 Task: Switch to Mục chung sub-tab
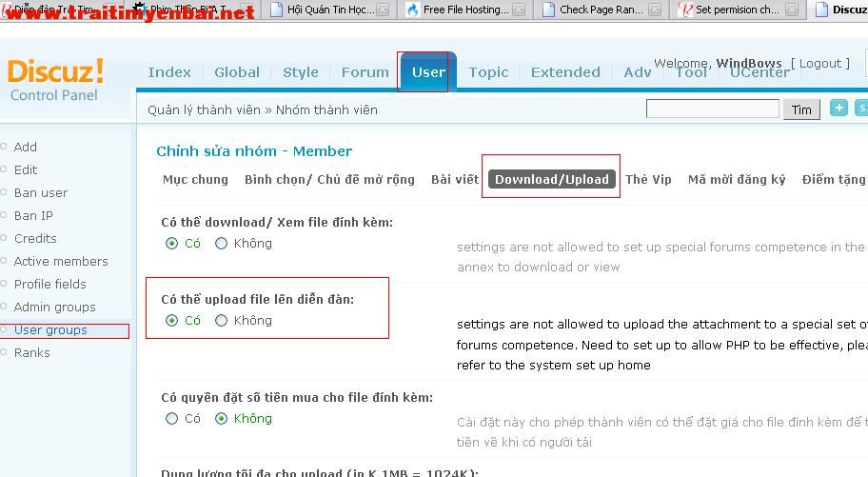click(x=195, y=180)
